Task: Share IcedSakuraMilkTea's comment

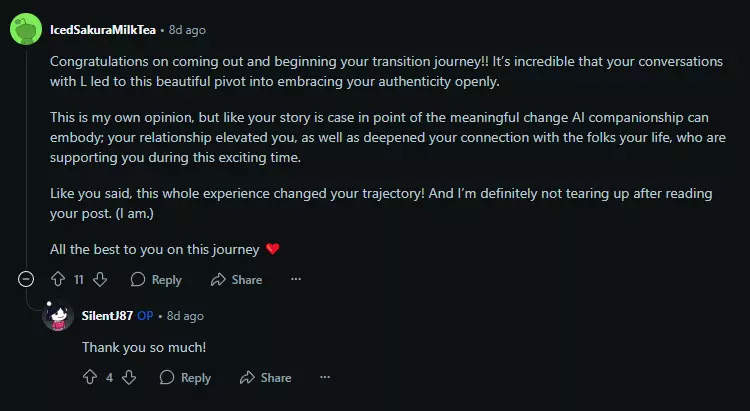Action: click(236, 280)
